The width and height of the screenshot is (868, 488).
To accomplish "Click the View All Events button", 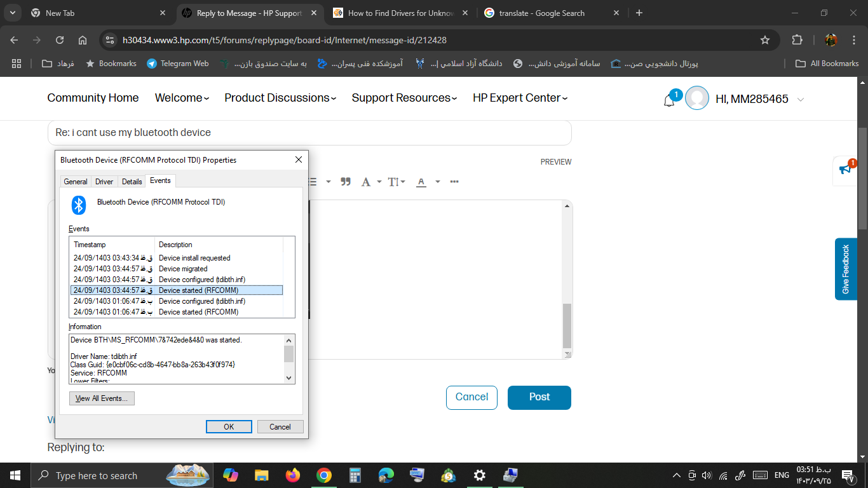I will (102, 398).
